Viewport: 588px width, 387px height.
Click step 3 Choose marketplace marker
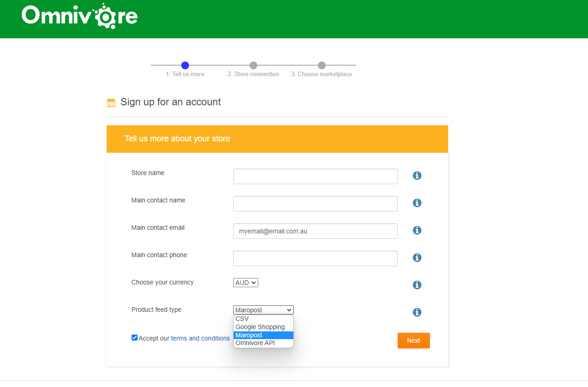322,65
